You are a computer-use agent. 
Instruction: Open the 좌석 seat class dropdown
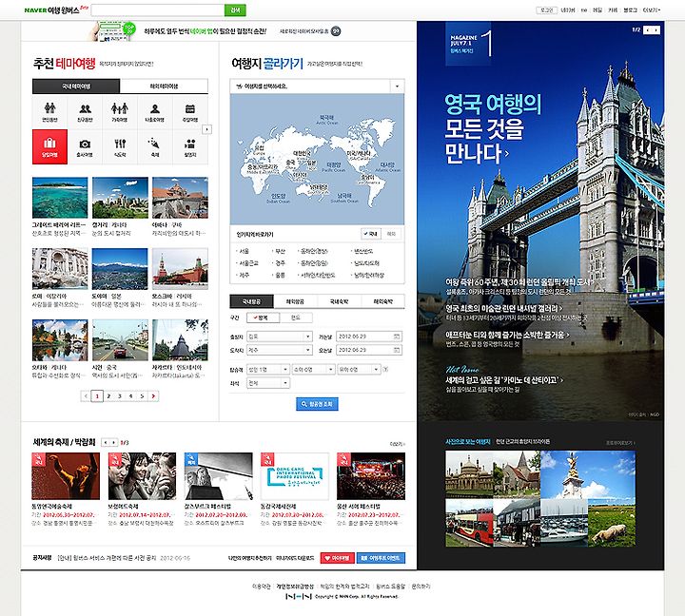(x=267, y=383)
